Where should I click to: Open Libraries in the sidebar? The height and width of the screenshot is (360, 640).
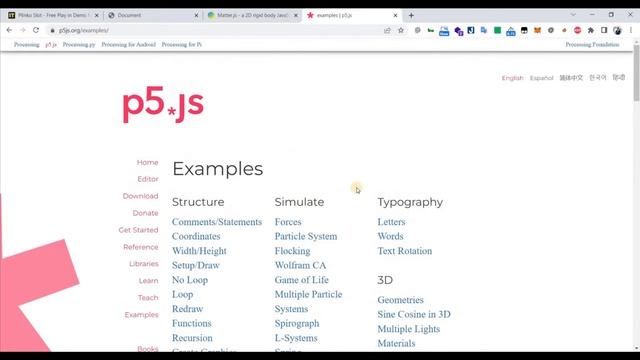click(144, 264)
